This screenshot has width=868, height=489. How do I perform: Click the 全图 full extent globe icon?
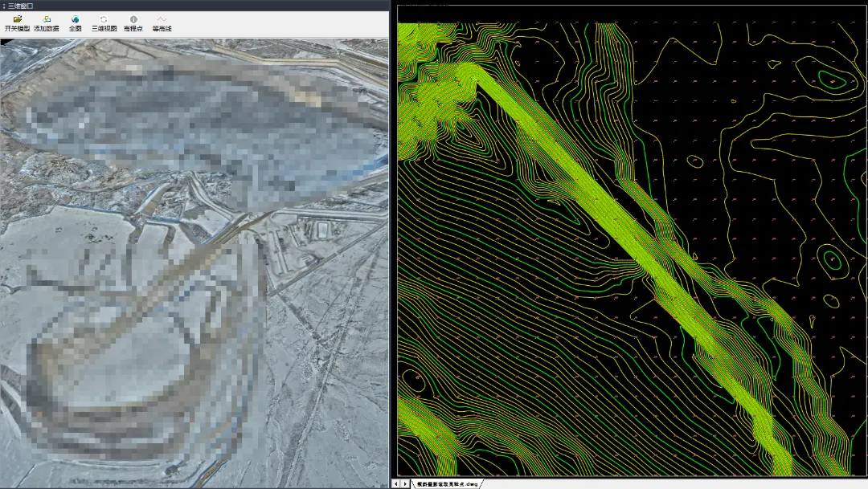pos(76,19)
